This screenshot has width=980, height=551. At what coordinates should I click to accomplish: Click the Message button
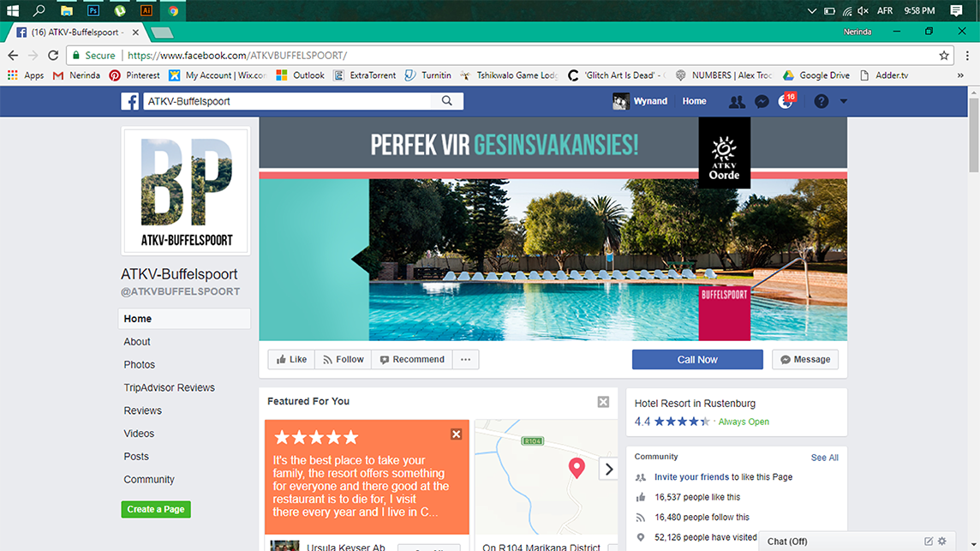[x=805, y=360]
